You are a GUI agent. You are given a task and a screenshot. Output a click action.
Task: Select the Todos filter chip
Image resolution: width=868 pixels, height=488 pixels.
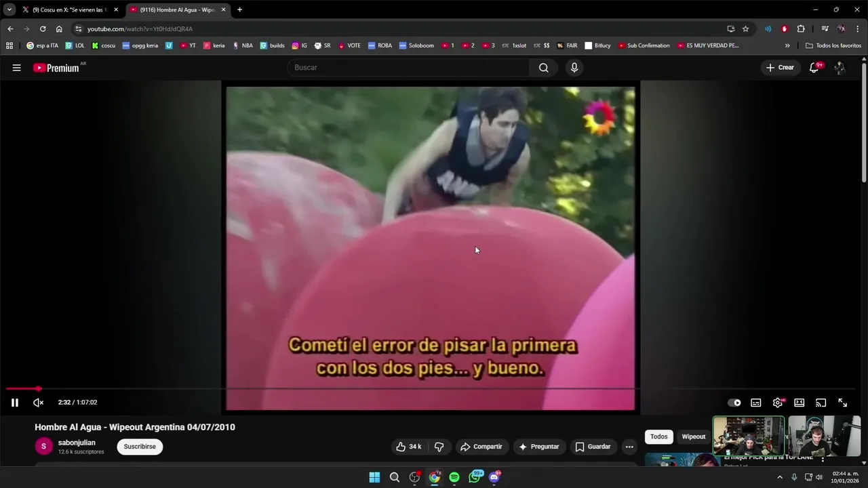659,436
